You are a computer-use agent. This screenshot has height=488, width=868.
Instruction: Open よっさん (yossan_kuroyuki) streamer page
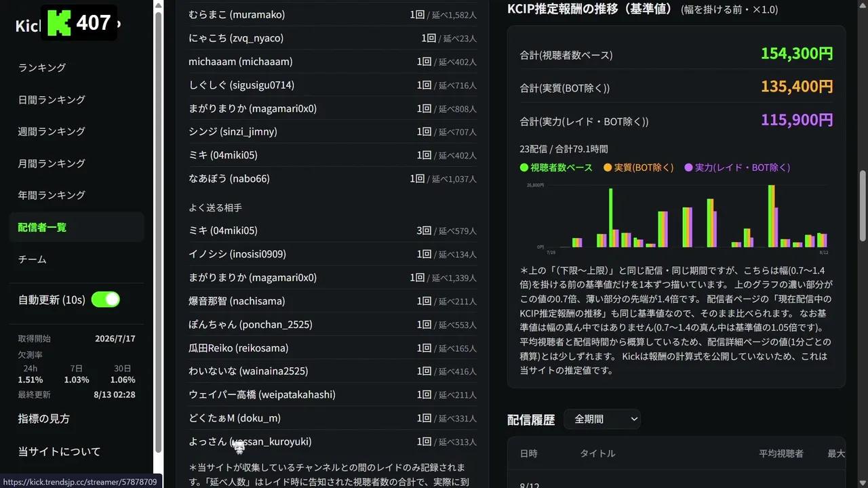click(250, 442)
